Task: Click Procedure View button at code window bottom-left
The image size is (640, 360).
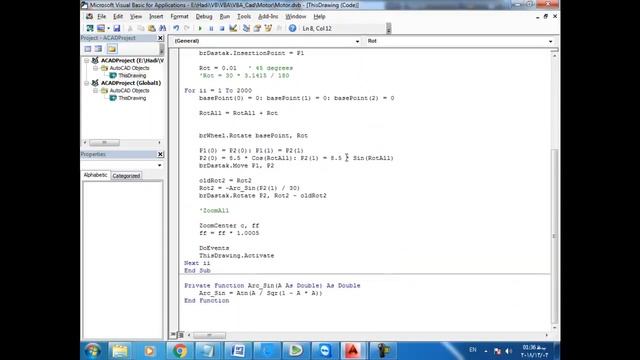Action: click(x=173, y=335)
